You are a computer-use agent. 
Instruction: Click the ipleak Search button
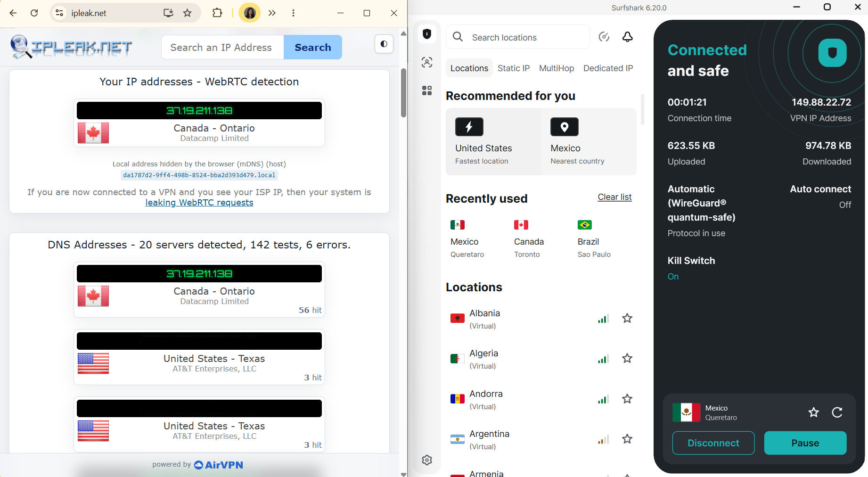(313, 47)
